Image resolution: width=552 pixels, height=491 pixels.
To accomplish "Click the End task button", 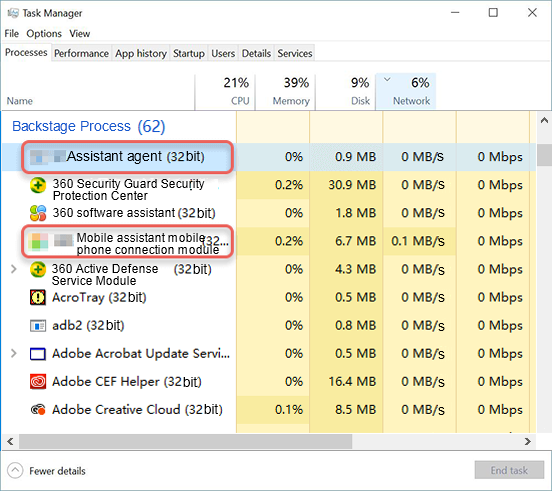I will [509, 470].
